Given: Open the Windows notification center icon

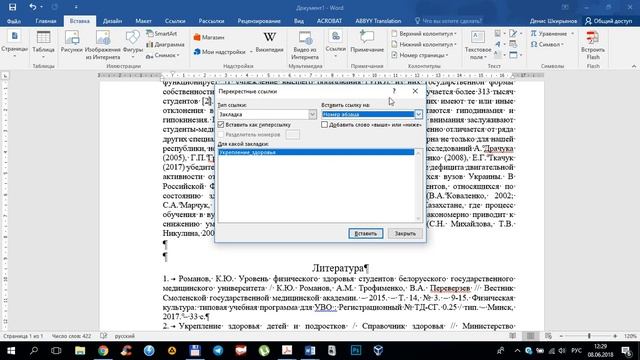Looking at the screenshot, I should (x=627, y=350).
